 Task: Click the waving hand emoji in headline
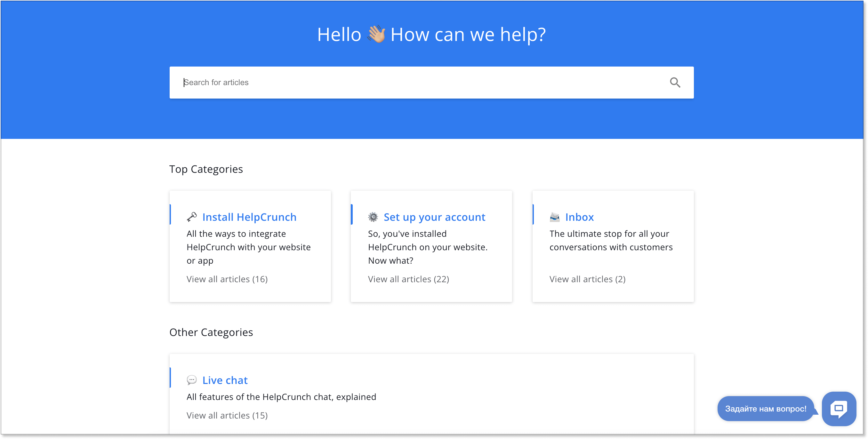click(x=376, y=34)
